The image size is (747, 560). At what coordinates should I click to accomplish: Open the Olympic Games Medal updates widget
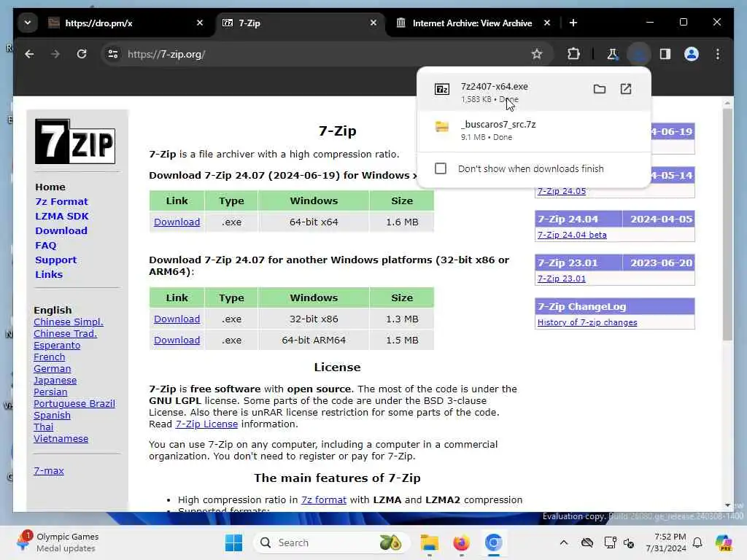(57, 542)
